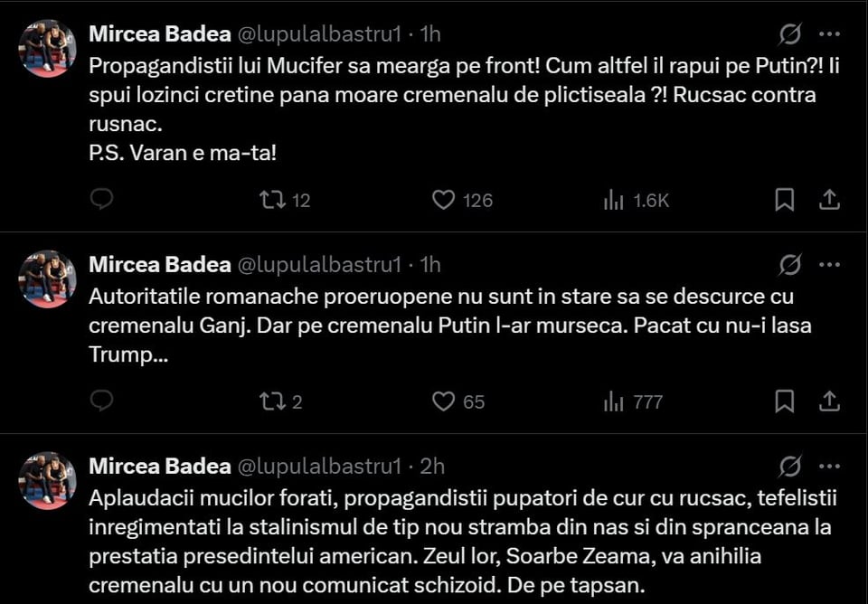Viewport: 868px width, 604px height.
Task: View analytics showing 1.6K views
Action: [636, 200]
